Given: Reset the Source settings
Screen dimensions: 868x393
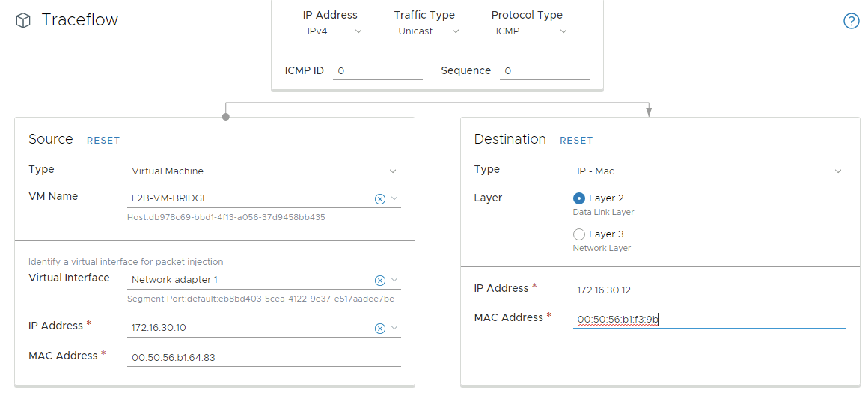Looking at the screenshot, I should coord(103,140).
